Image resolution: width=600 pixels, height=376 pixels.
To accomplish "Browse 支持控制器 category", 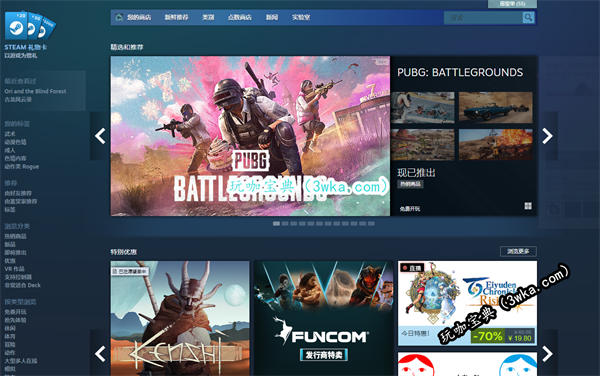I will 18,277.
